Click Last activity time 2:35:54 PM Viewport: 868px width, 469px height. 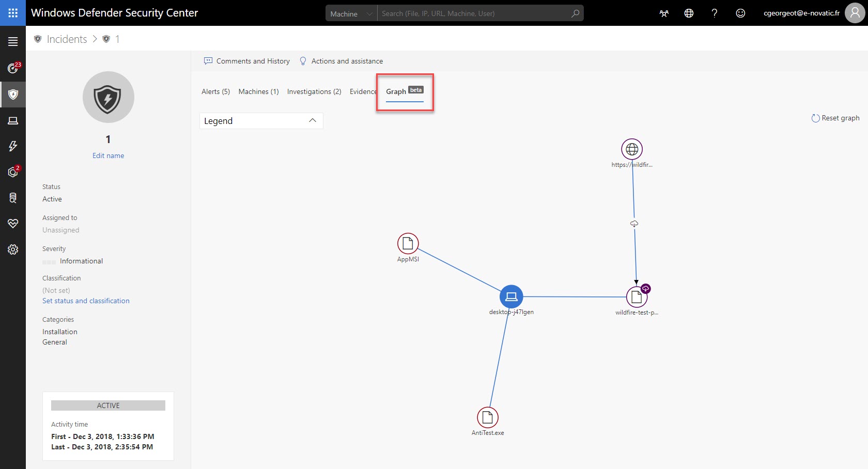pyautogui.click(x=102, y=447)
